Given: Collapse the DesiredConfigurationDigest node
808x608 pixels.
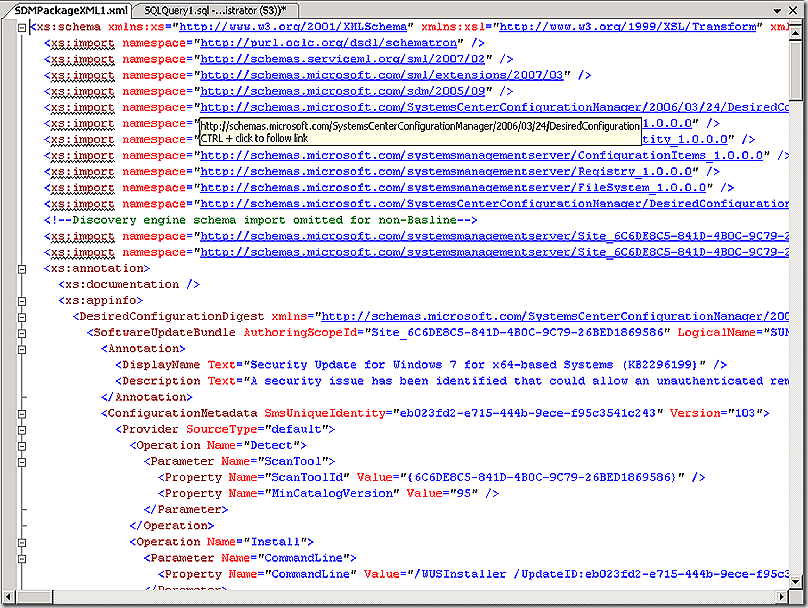Looking at the screenshot, I should (22, 317).
